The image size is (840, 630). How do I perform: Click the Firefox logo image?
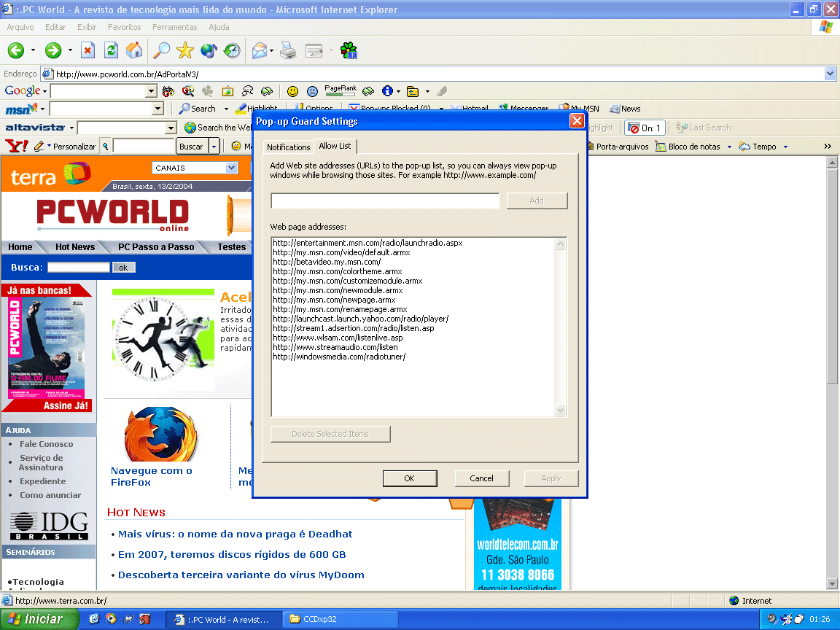pos(160,434)
